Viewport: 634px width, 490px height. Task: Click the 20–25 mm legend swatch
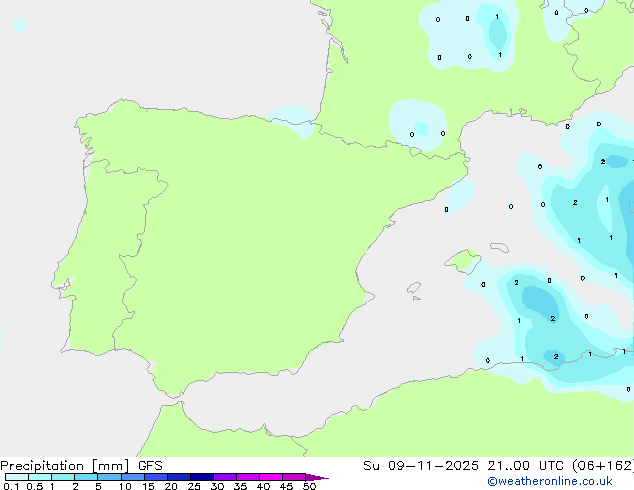[x=179, y=477]
